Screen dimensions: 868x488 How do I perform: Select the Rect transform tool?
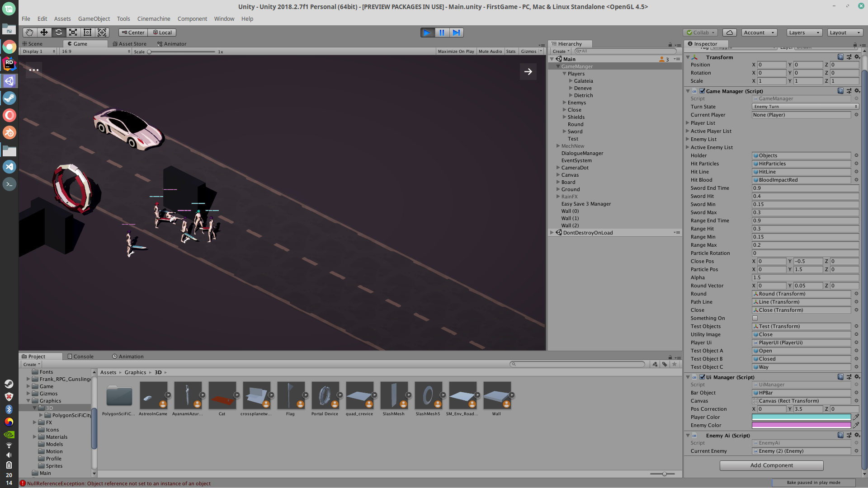tap(87, 33)
